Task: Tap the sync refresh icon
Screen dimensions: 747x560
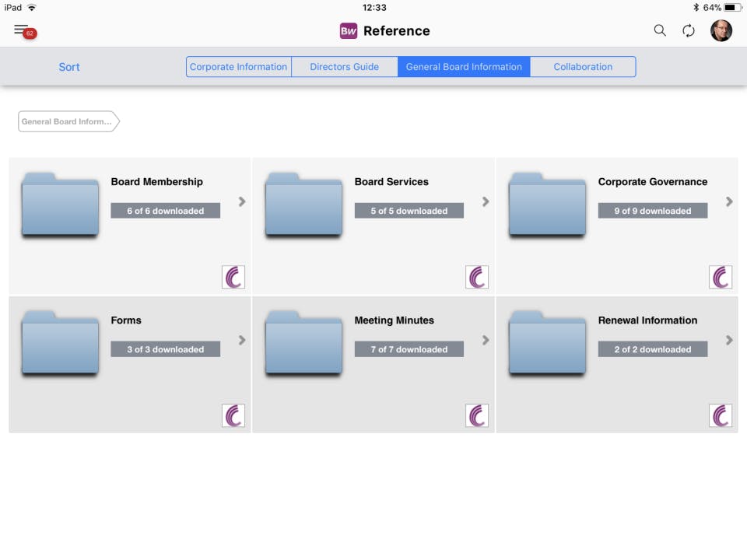Action: point(689,31)
